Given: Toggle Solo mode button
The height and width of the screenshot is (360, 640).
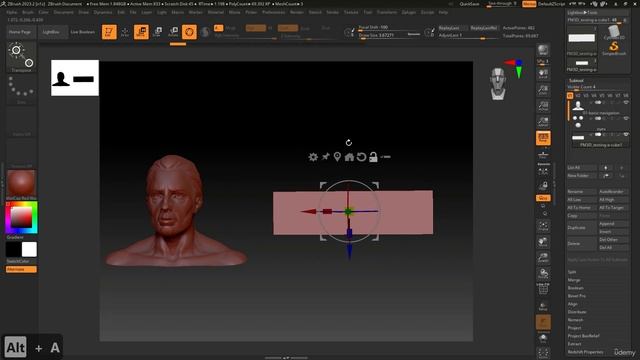Looking at the screenshot, I should [x=543, y=338].
